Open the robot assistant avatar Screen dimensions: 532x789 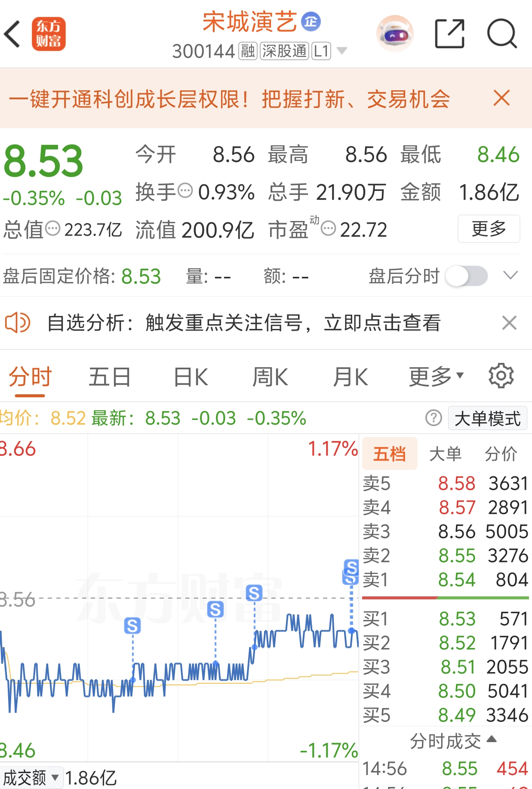(x=394, y=34)
